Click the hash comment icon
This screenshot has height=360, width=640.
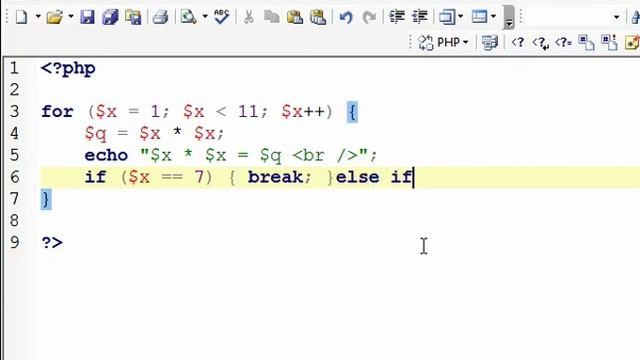point(609,42)
